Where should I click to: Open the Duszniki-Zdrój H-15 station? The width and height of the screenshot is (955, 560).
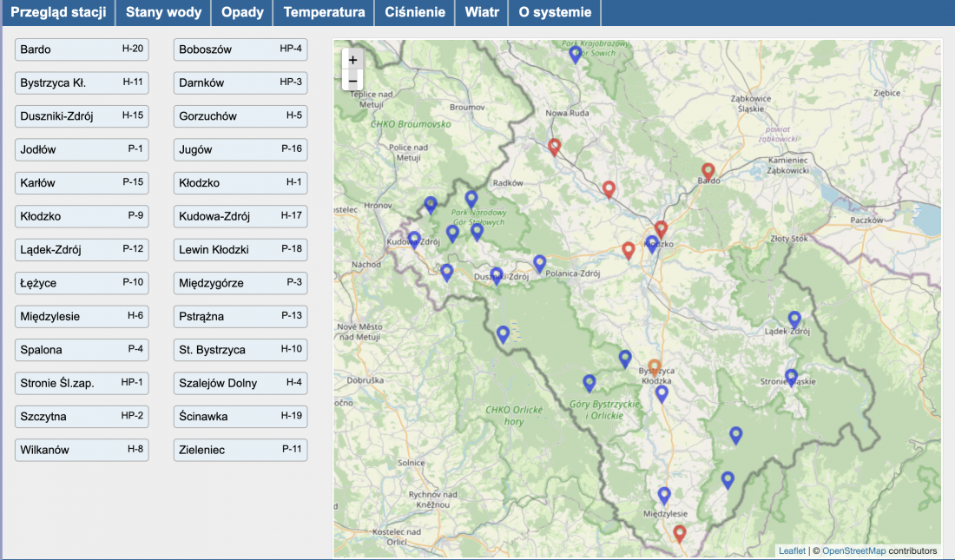(x=82, y=115)
